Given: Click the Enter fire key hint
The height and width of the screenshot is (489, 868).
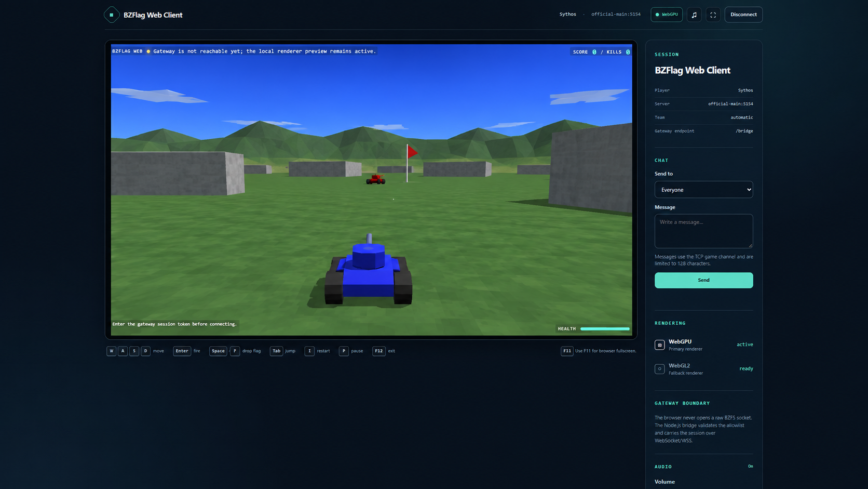Looking at the screenshot, I should tap(187, 351).
